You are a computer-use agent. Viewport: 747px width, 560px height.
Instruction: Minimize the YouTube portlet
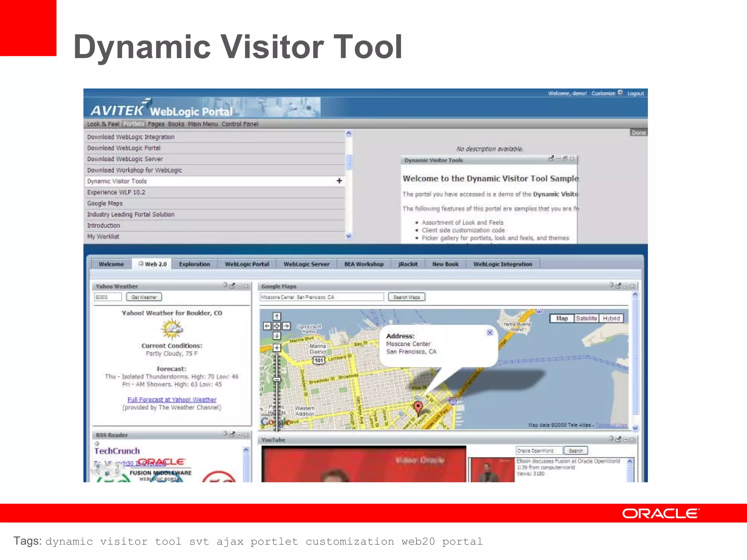[625, 440]
